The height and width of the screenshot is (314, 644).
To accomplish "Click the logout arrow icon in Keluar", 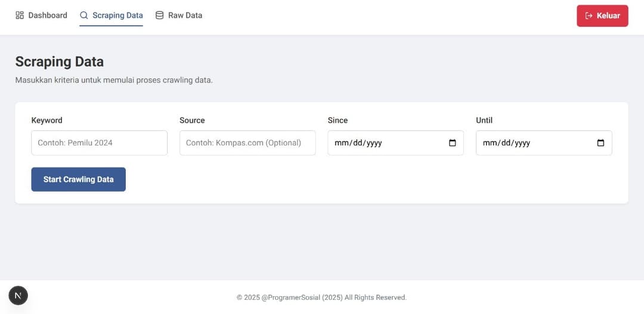I will 589,16.
